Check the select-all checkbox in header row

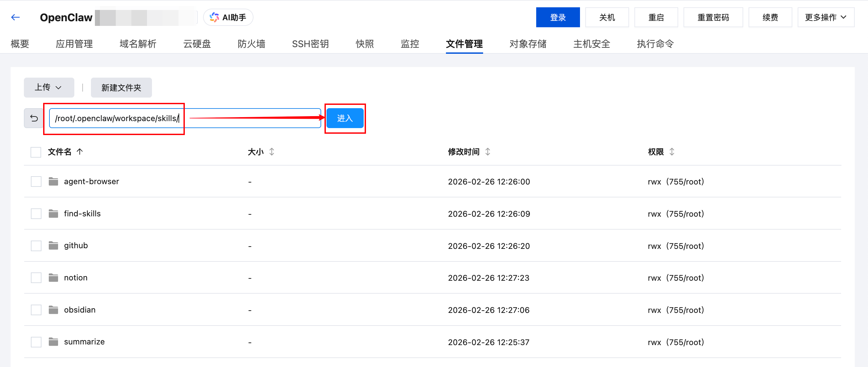tap(36, 152)
